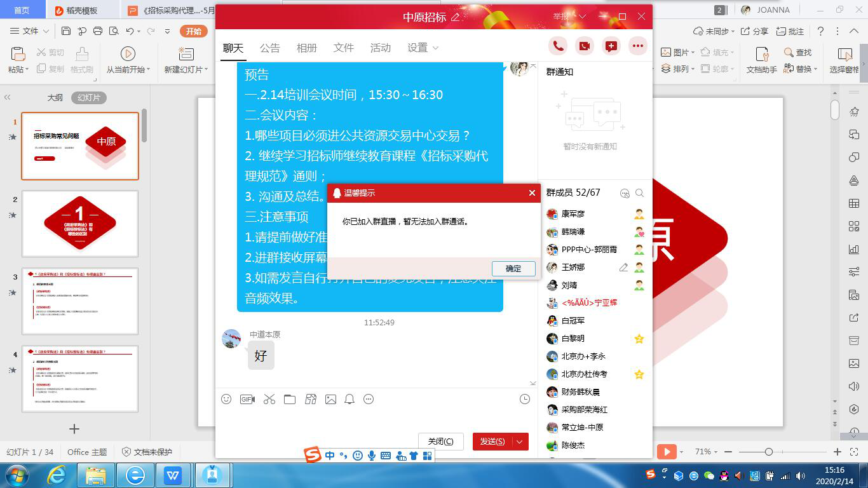Image resolution: width=868 pixels, height=488 pixels.
Task: Click the print icon in WPS toolbar
Action: (x=98, y=31)
